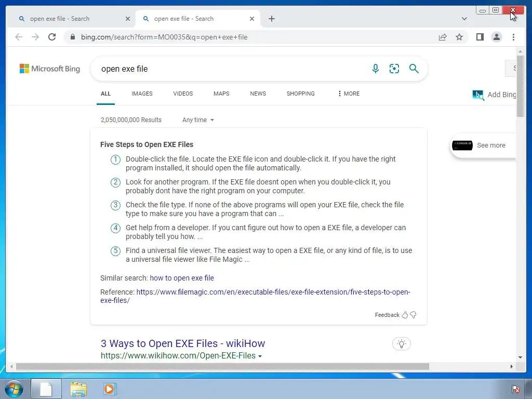532x399 pixels.
Task: Open Chrome three-dot menu
Action: (513, 37)
